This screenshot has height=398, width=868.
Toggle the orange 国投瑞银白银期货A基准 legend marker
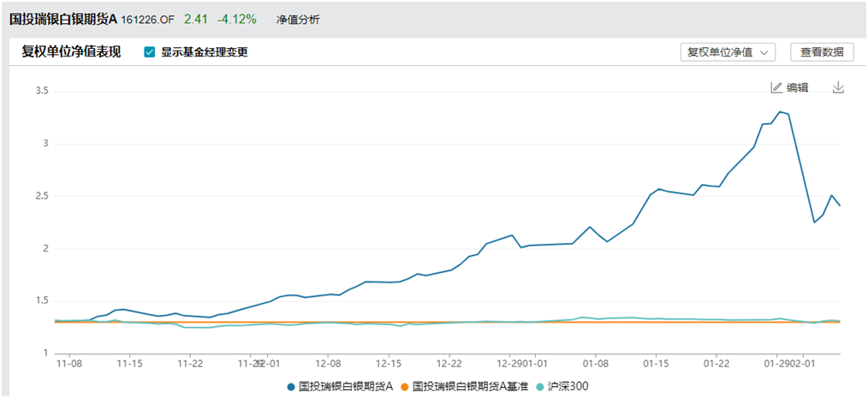tap(405, 387)
